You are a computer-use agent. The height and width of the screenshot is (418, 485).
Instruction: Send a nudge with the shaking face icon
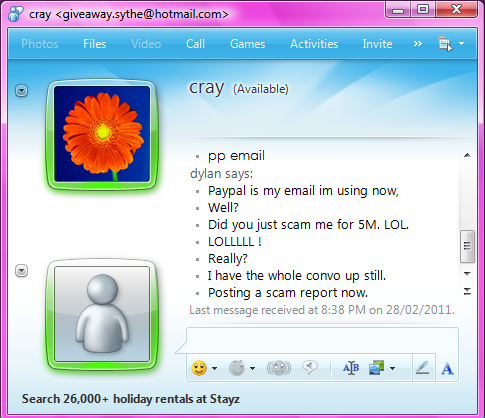tap(279, 368)
